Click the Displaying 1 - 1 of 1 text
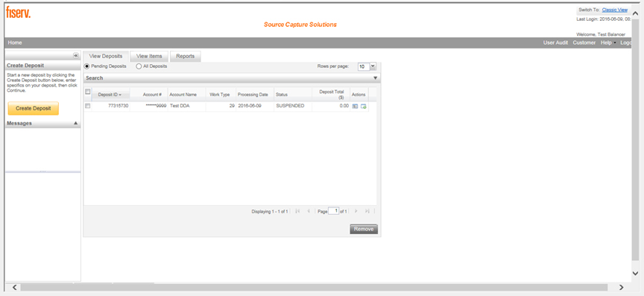 (269, 211)
